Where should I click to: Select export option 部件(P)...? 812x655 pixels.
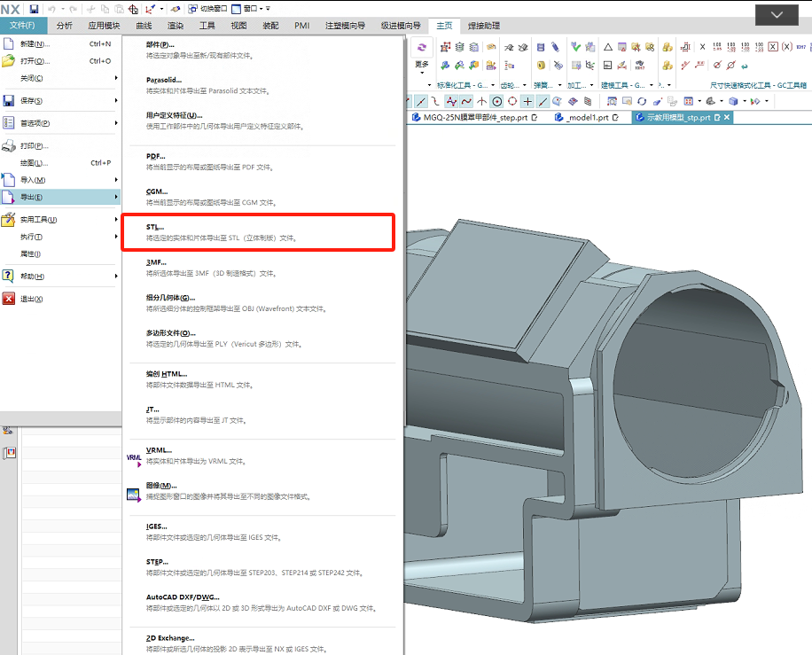pyautogui.click(x=262, y=50)
